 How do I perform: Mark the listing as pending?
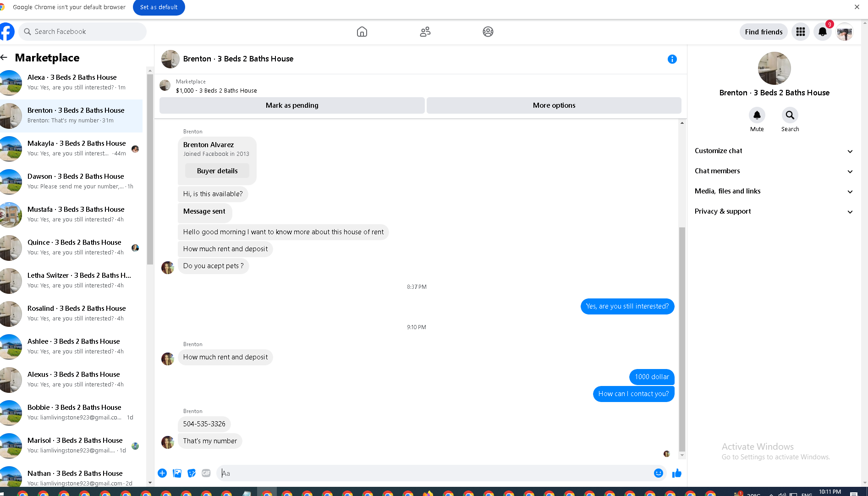point(292,105)
